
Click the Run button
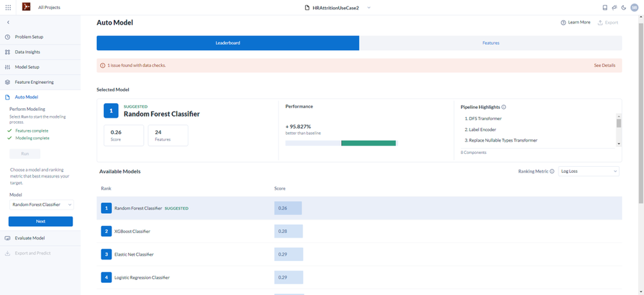coord(24,154)
